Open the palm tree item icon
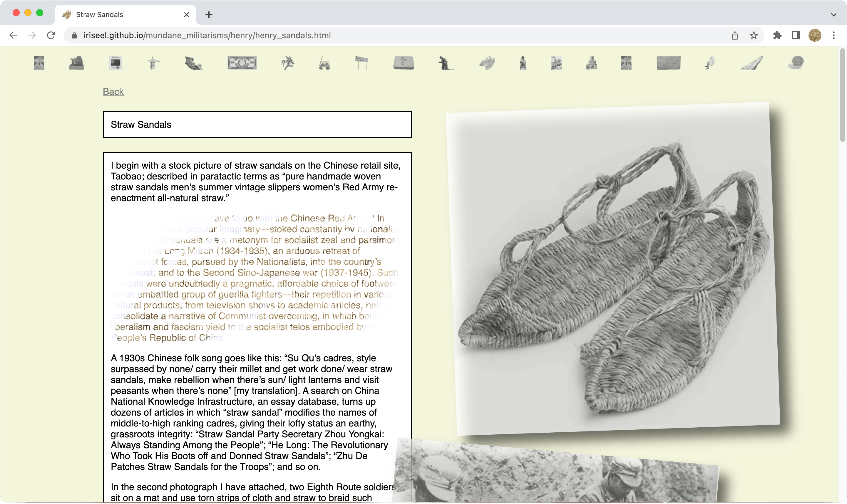The image size is (847, 504). coord(287,63)
